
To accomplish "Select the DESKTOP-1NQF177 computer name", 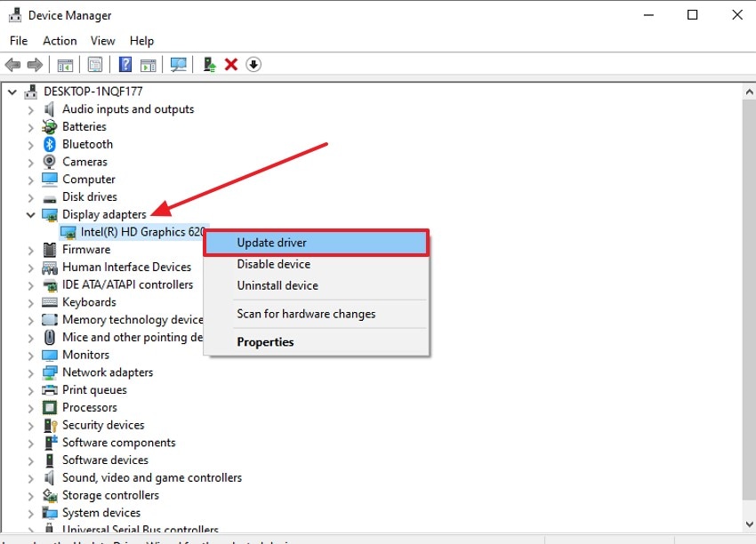I will 93,91.
